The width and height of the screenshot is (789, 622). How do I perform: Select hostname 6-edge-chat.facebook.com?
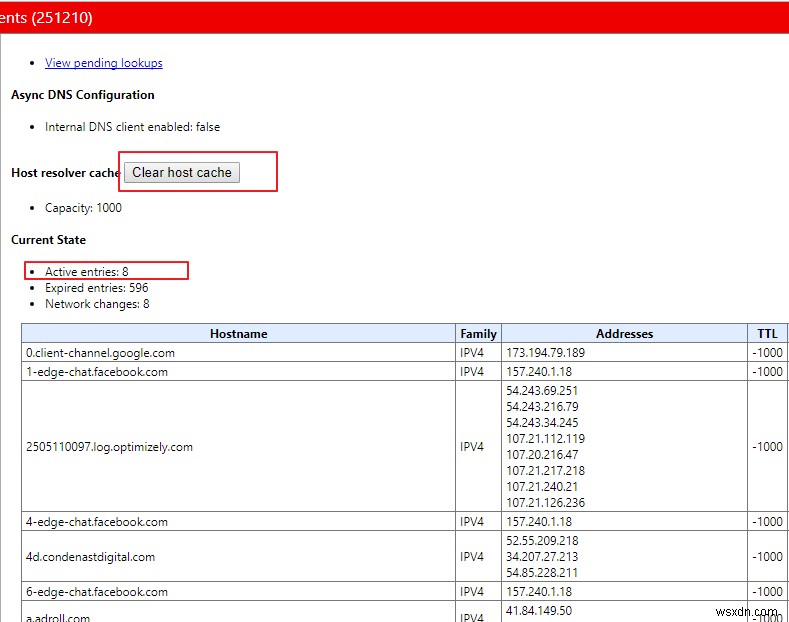tap(97, 592)
